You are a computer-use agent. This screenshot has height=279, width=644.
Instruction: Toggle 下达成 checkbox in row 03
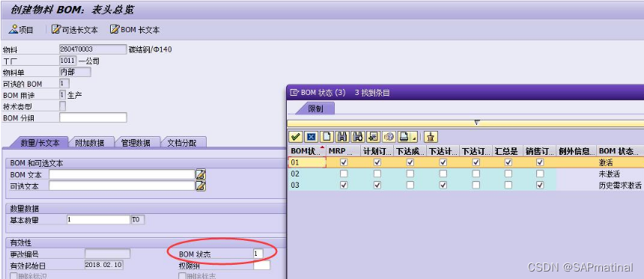click(410, 185)
